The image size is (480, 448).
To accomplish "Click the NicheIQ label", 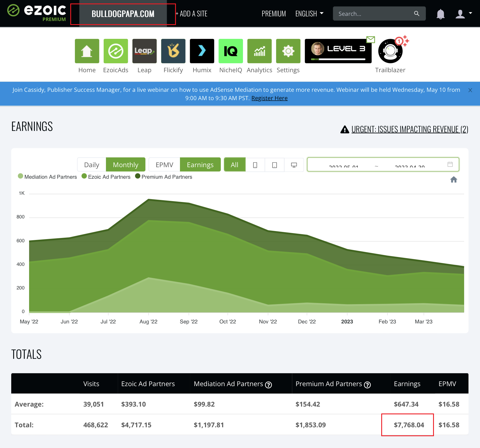I will tap(231, 70).
